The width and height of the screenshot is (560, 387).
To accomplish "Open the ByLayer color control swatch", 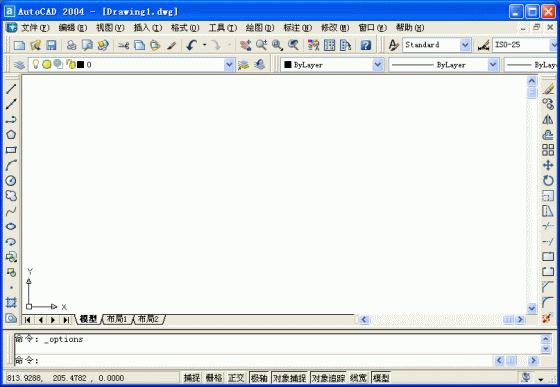I will pyautogui.click(x=332, y=65).
